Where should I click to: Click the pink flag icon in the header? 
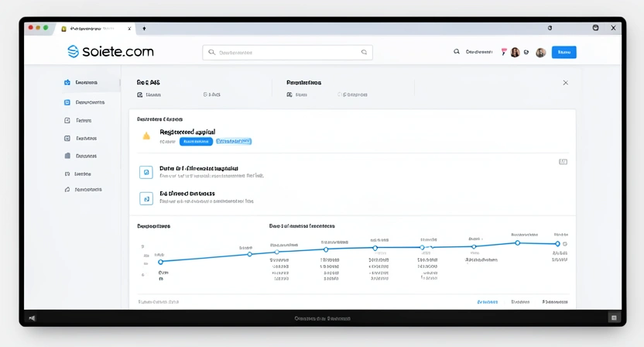504,52
